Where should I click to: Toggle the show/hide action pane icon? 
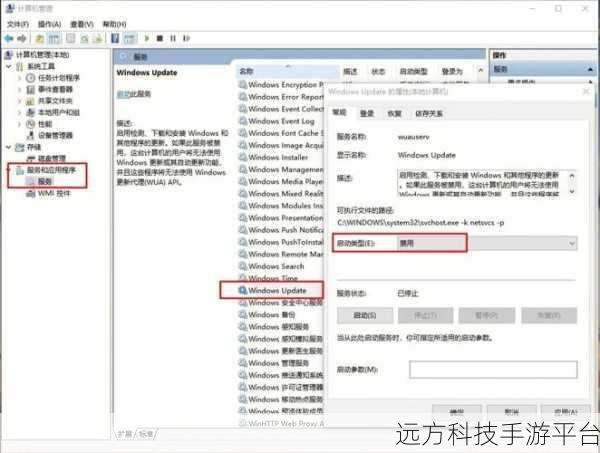pos(130,38)
